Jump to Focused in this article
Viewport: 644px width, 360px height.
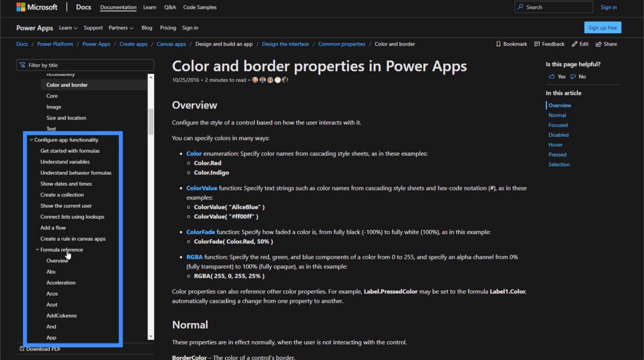[x=558, y=125]
